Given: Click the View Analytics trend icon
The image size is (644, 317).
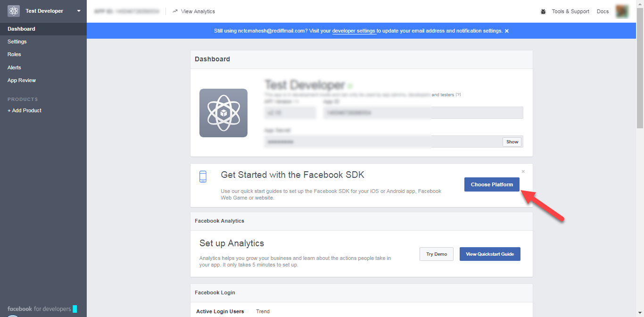Looking at the screenshot, I should tap(175, 11).
